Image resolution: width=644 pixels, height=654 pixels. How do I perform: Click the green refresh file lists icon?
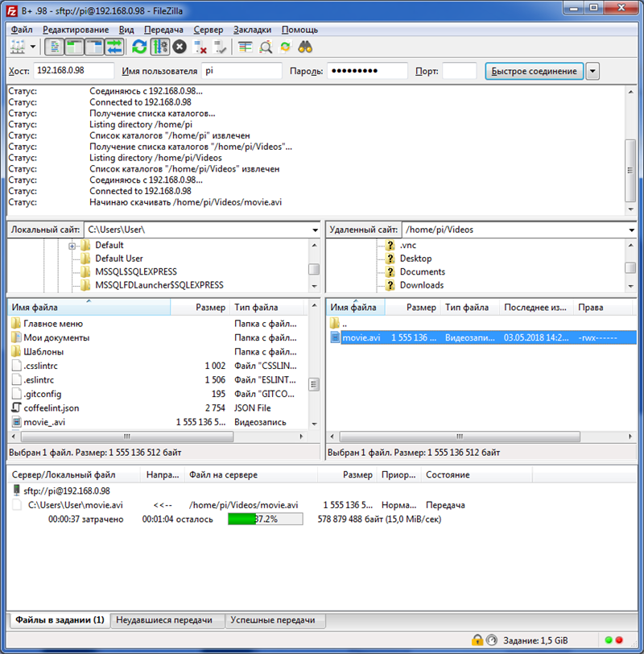pos(139,47)
